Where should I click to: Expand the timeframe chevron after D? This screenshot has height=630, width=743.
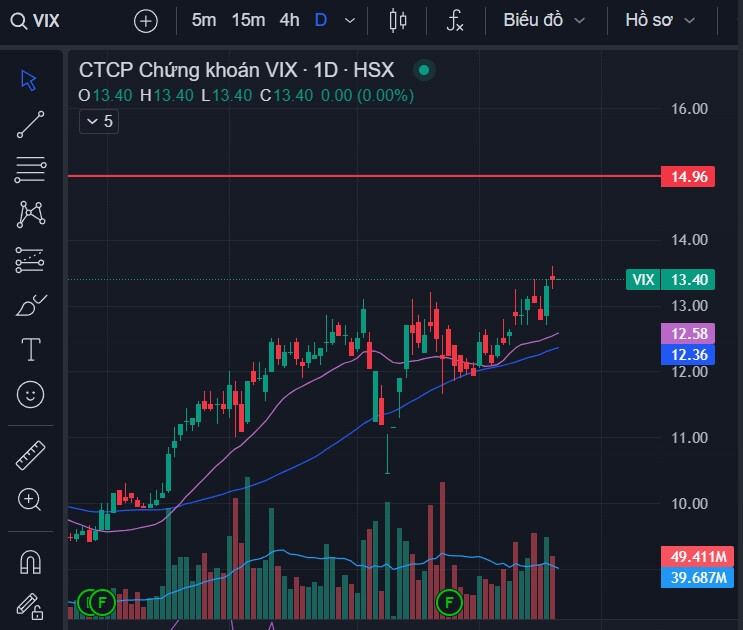click(x=349, y=20)
